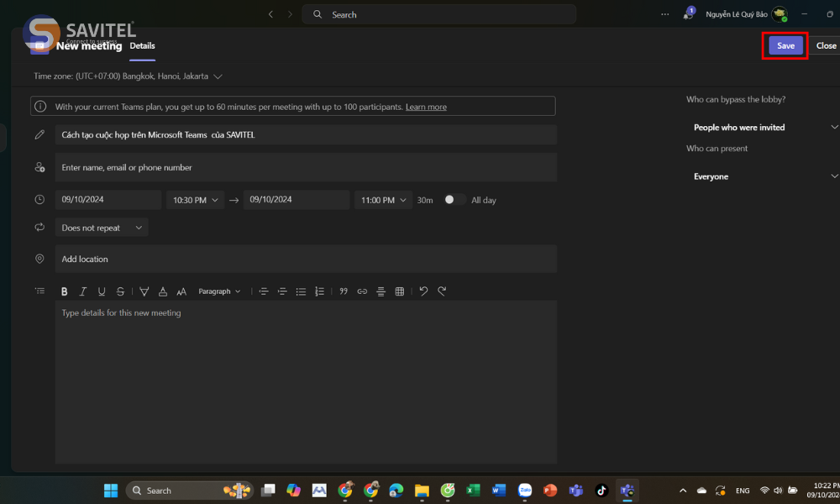Toggle bold formatting in the editor toolbar

tap(65, 291)
